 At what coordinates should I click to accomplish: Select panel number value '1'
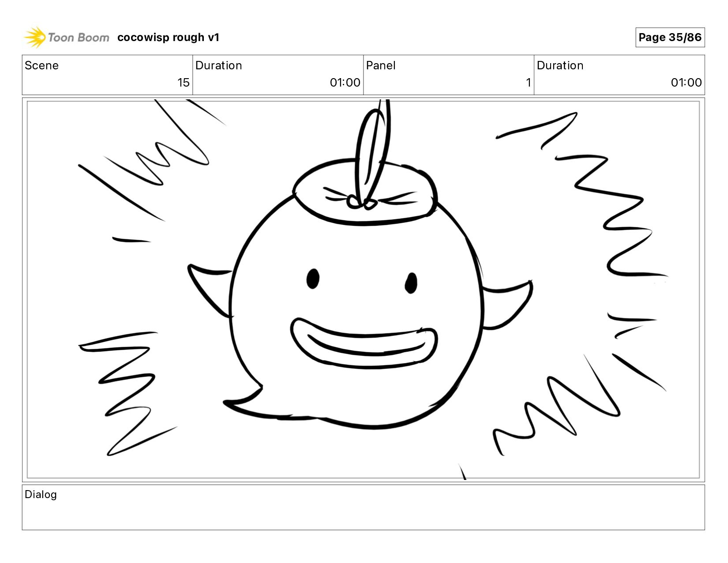[528, 83]
